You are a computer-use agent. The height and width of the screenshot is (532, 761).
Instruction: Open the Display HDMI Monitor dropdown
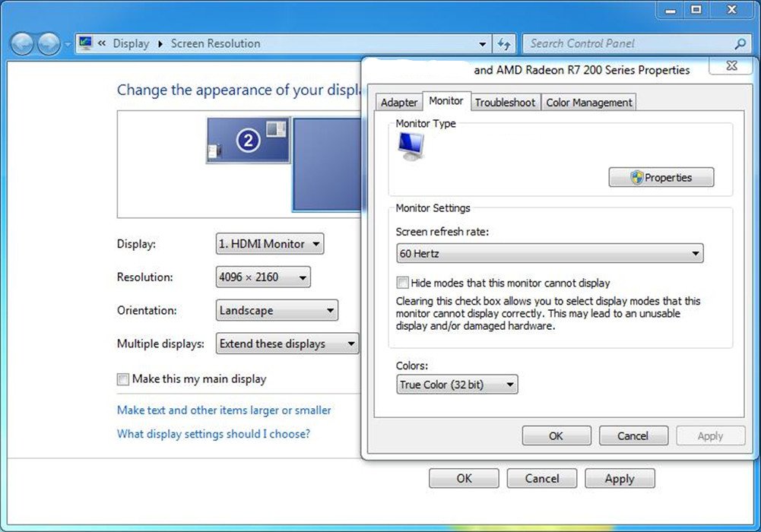click(270, 244)
